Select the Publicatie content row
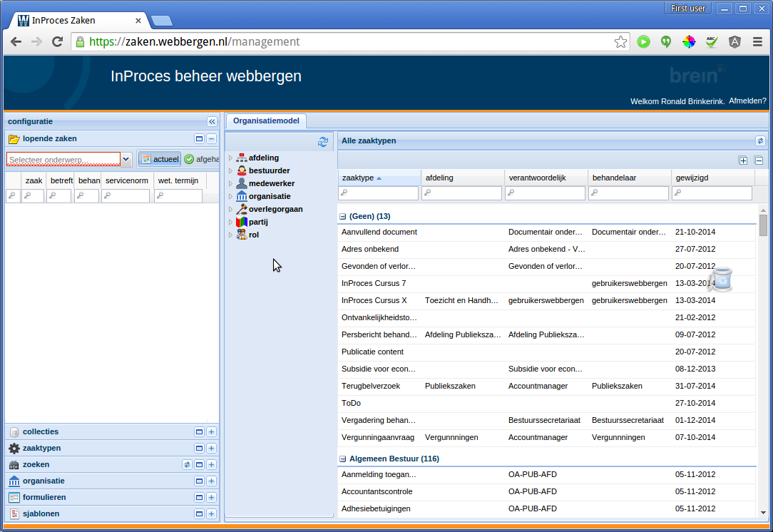 point(547,352)
